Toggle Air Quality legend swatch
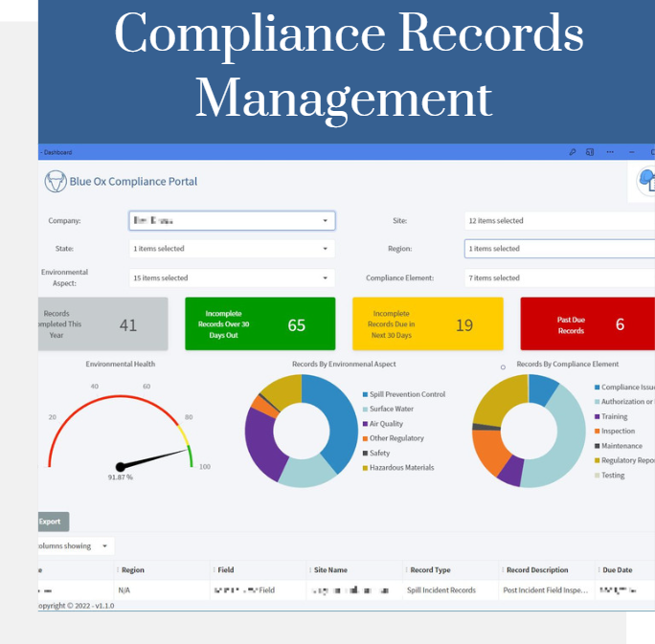This screenshot has height=644, width=655. point(365,424)
